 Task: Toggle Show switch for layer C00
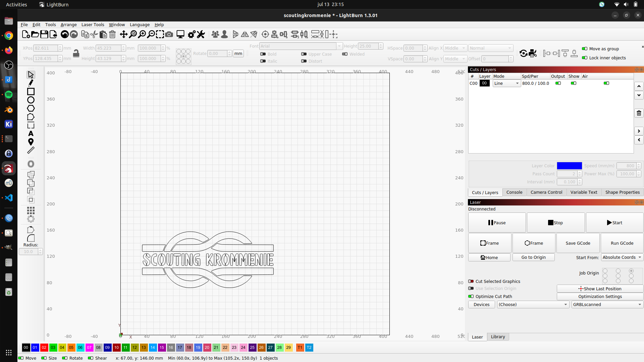(574, 83)
